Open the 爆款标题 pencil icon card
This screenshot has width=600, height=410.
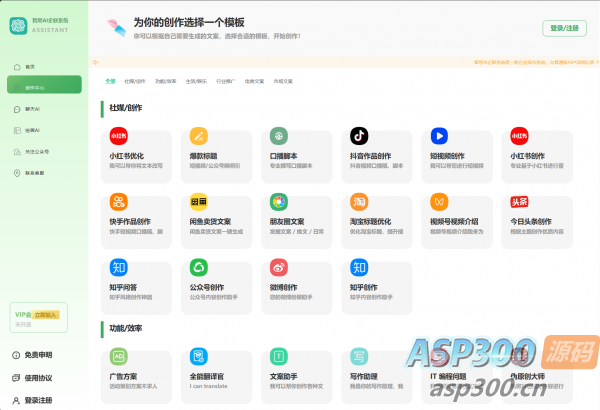(x=217, y=156)
